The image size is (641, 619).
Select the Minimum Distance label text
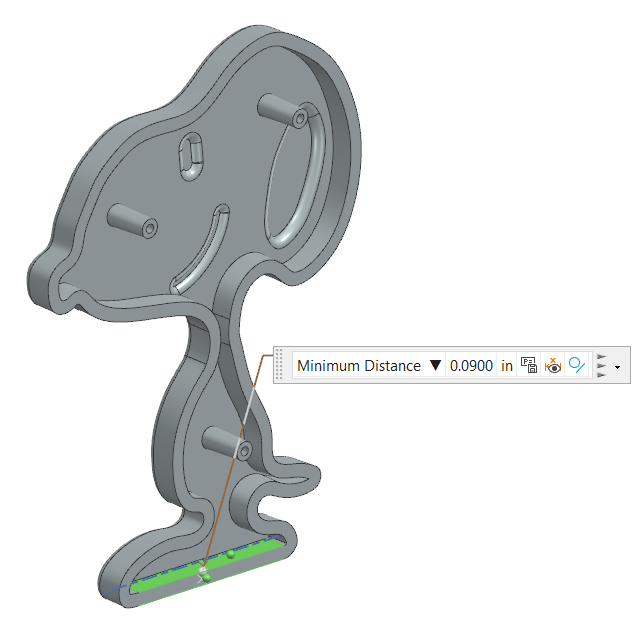(x=358, y=366)
